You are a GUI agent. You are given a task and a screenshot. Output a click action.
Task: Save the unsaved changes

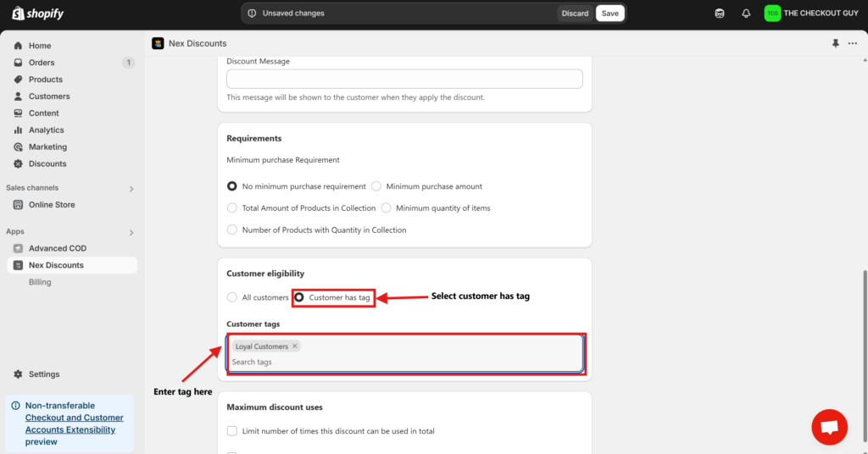pyautogui.click(x=610, y=14)
